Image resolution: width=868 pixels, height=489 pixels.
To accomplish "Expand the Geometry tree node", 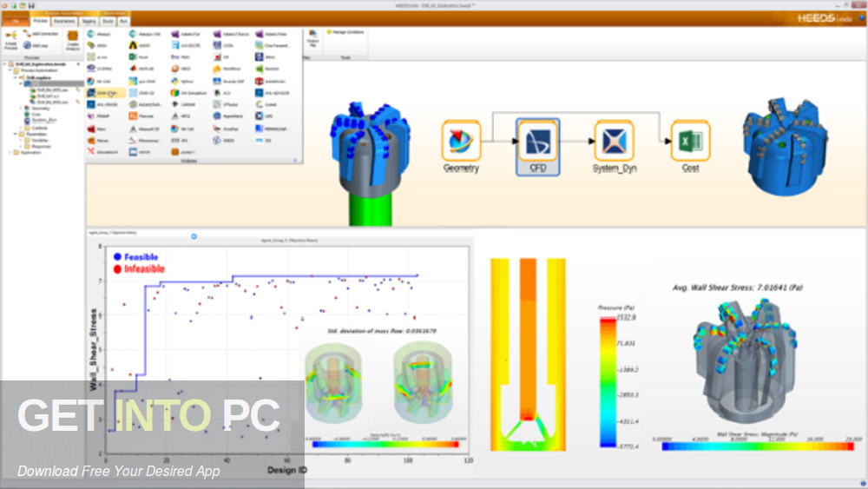I will point(21,109).
